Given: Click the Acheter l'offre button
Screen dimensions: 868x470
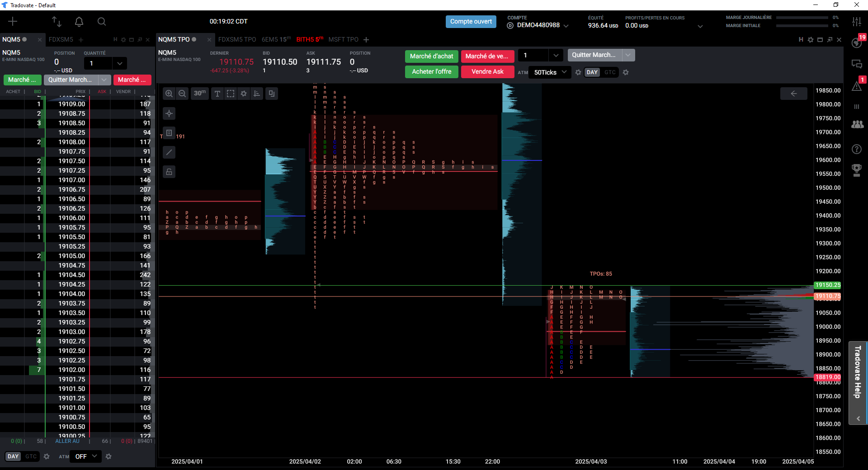Looking at the screenshot, I should 432,72.
